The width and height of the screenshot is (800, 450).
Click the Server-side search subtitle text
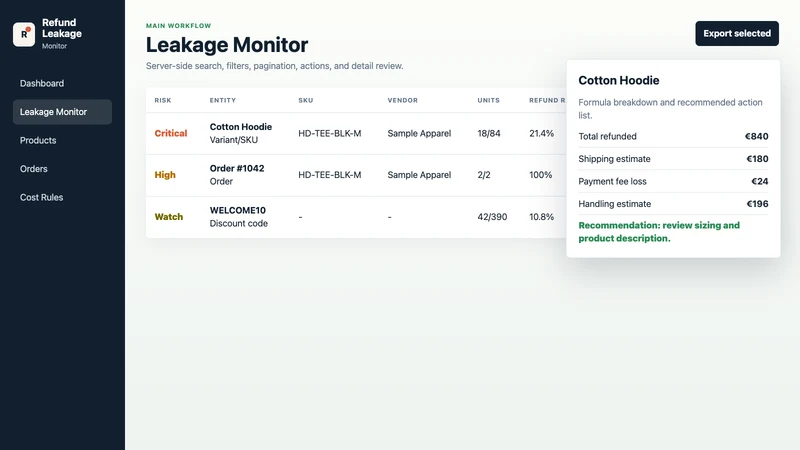274,66
